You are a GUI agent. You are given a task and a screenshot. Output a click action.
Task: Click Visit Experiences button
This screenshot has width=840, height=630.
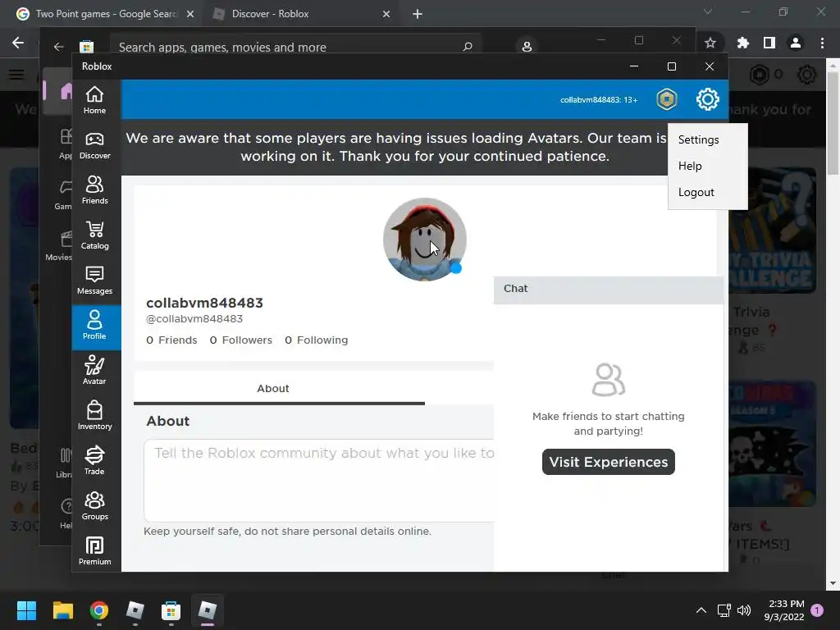click(x=609, y=462)
